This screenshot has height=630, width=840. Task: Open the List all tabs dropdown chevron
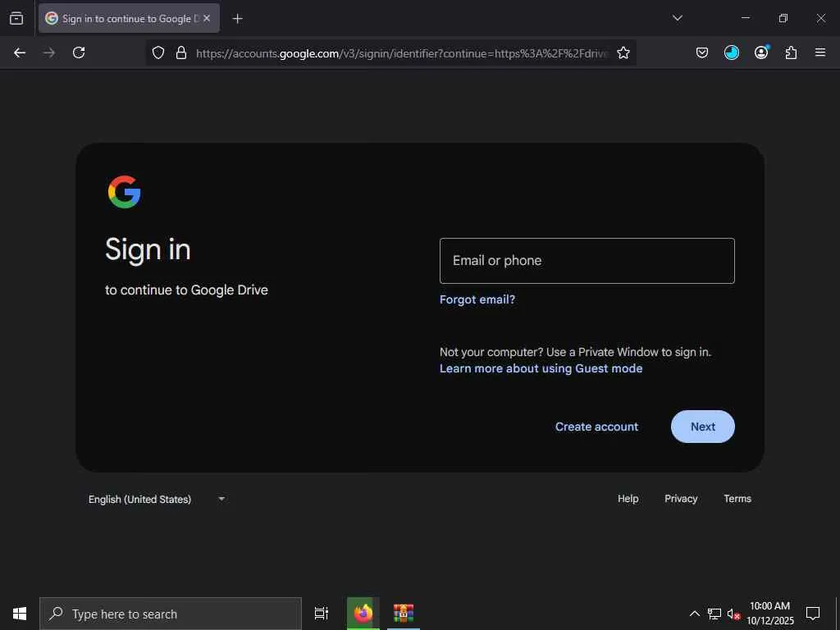point(677,18)
